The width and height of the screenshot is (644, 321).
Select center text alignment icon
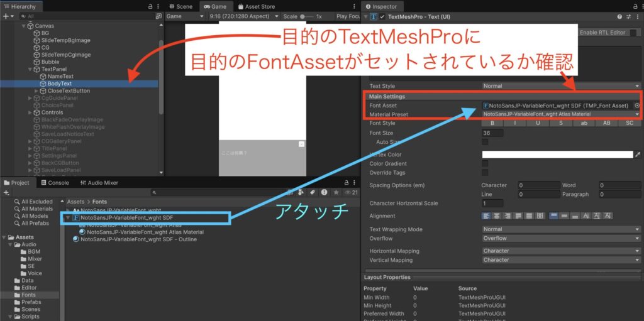tap(497, 216)
